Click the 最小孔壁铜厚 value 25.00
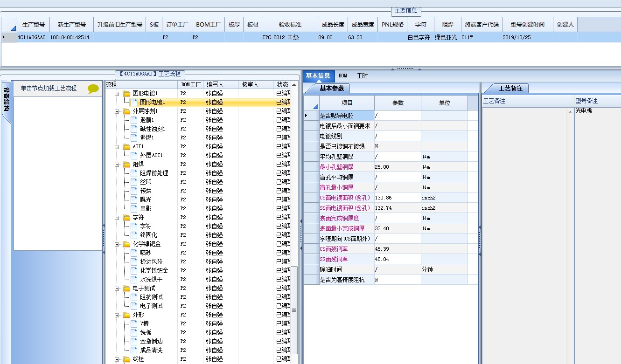621x364 pixels. click(398, 167)
